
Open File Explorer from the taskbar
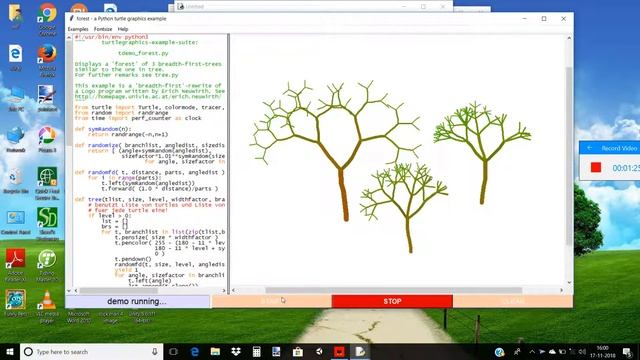pos(215,351)
